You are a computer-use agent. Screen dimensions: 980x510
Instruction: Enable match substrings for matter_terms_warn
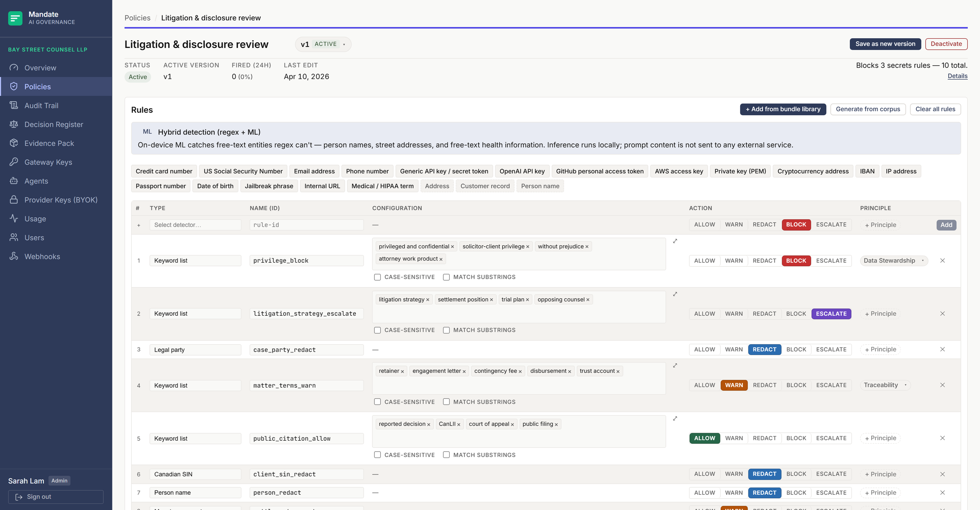point(446,402)
